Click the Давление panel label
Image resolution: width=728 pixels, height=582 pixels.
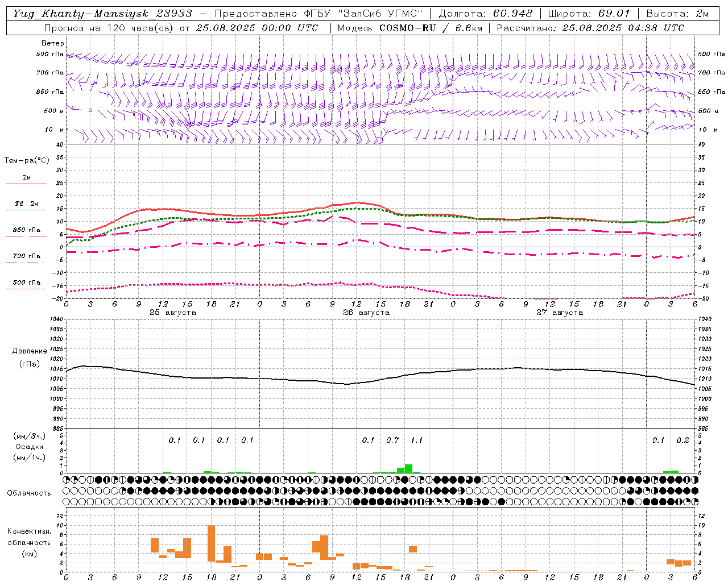[30, 351]
